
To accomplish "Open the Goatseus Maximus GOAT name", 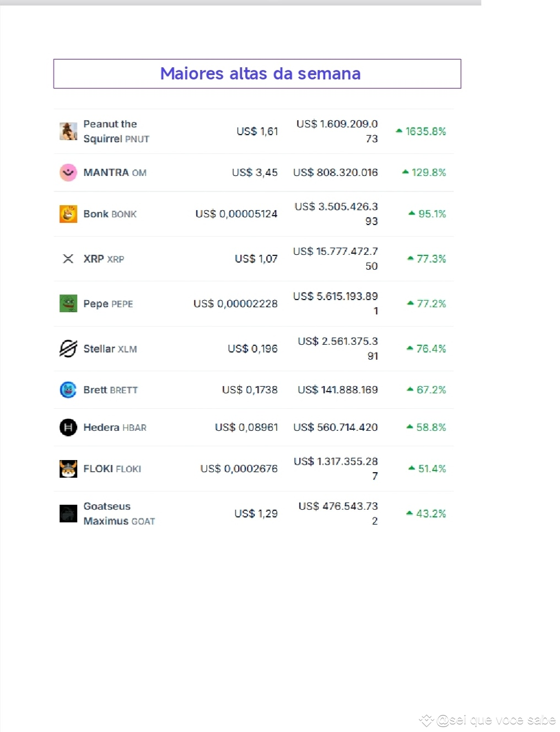I will (119, 514).
